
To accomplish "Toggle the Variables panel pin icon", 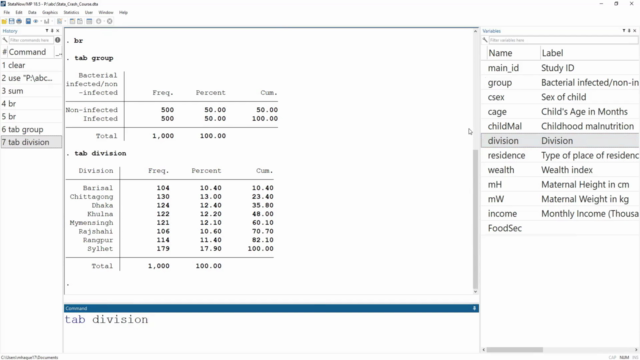I will [x=629, y=31].
